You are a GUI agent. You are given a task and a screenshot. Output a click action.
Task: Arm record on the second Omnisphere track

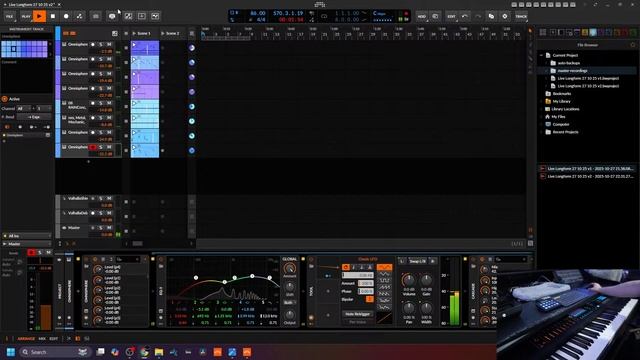pos(93,59)
